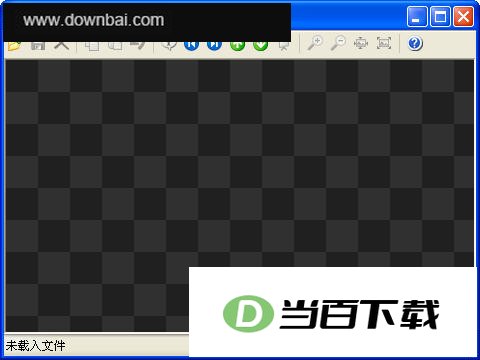Click the green down arrow icon
The image size is (480, 360).
pos(261,46)
